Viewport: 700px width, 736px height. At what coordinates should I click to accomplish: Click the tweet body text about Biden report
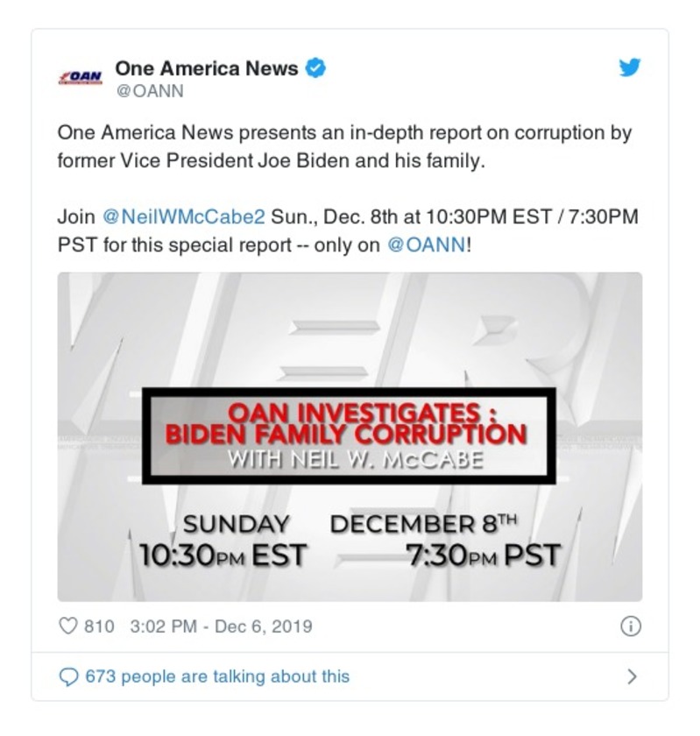344,148
